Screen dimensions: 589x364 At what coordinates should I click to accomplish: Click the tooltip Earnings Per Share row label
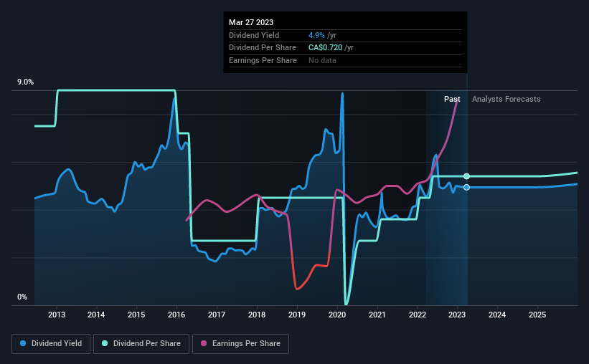click(x=263, y=60)
